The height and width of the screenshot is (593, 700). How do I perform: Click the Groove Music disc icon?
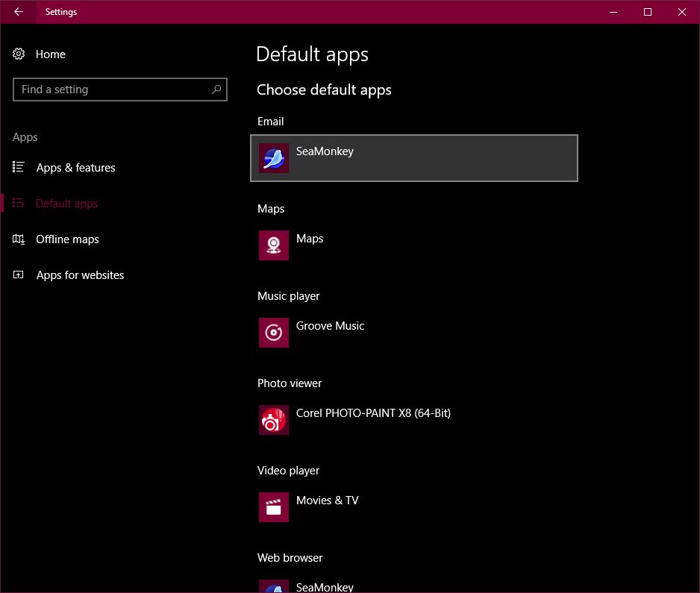(274, 333)
